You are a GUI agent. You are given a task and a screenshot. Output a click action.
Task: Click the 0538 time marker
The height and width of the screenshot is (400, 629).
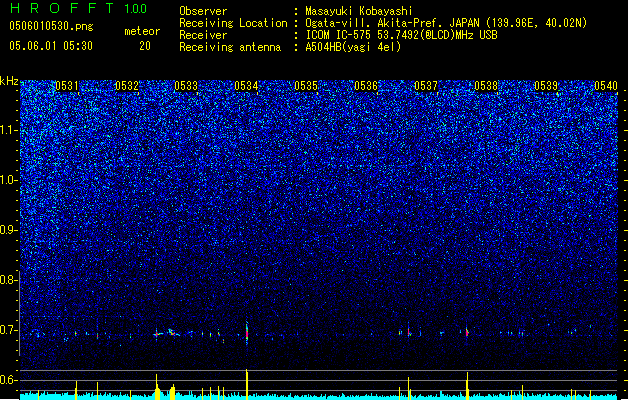point(486,86)
